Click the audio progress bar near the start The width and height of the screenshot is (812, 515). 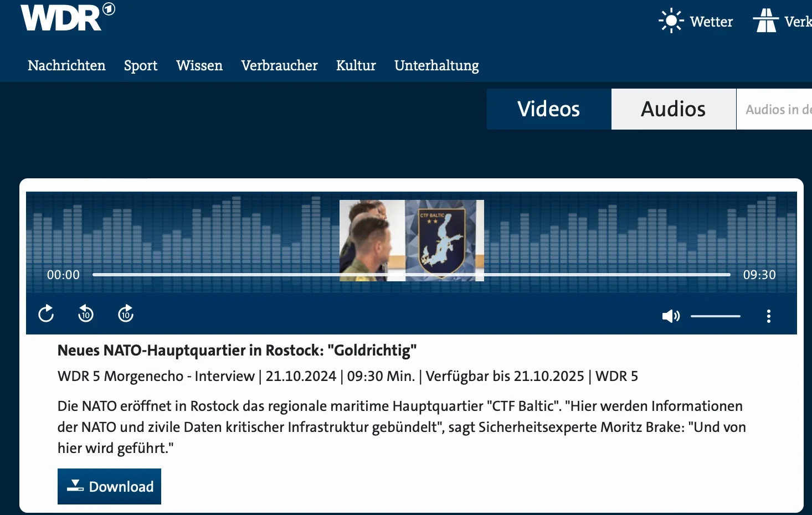111,274
